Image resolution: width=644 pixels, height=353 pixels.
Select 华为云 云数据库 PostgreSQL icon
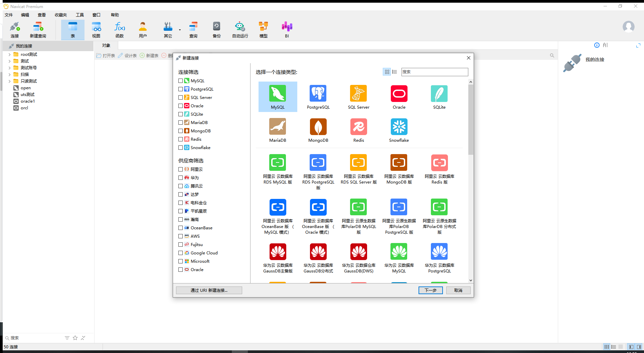[x=439, y=251]
